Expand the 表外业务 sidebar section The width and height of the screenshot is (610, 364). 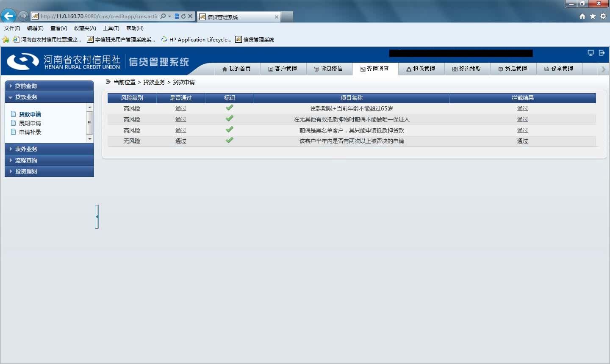[x=49, y=149]
